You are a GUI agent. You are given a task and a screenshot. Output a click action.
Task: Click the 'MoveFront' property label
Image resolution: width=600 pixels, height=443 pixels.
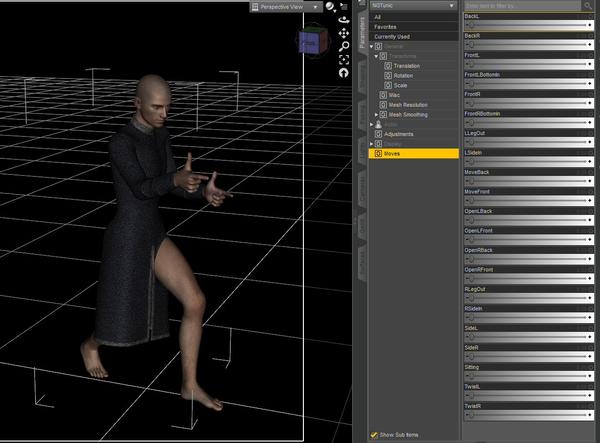point(477,192)
